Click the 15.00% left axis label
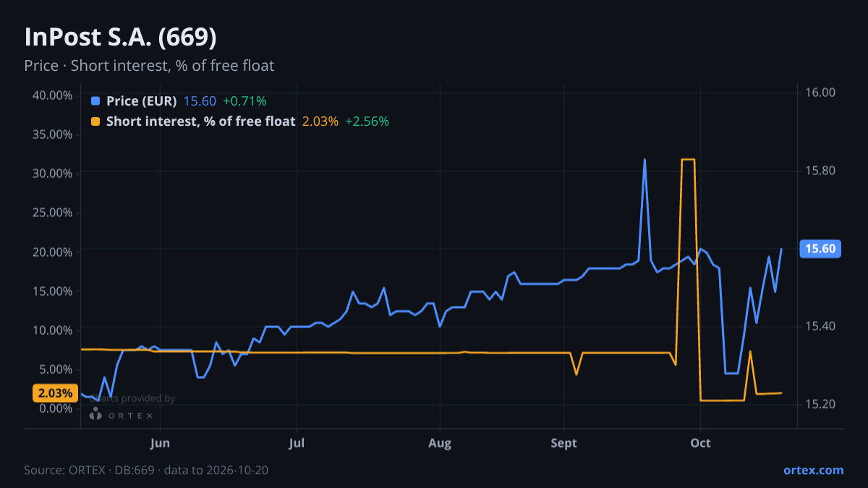This screenshot has height=488, width=868. point(52,291)
